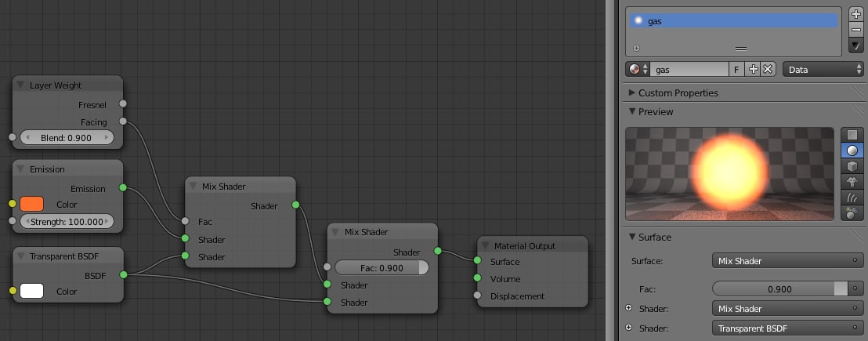The width and height of the screenshot is (868, 341).
Task: Set preview to large sphere with sky
Action: pos(852,212)
